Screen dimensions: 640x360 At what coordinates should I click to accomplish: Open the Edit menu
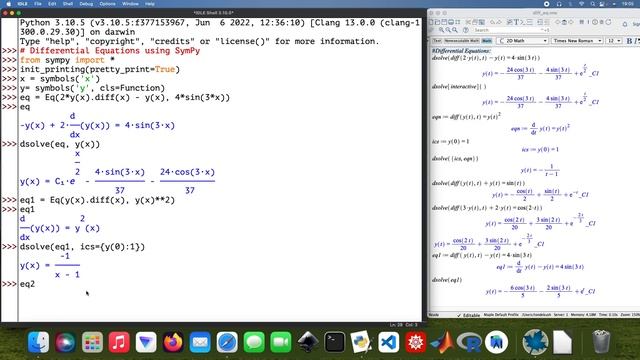click(52, 4)
